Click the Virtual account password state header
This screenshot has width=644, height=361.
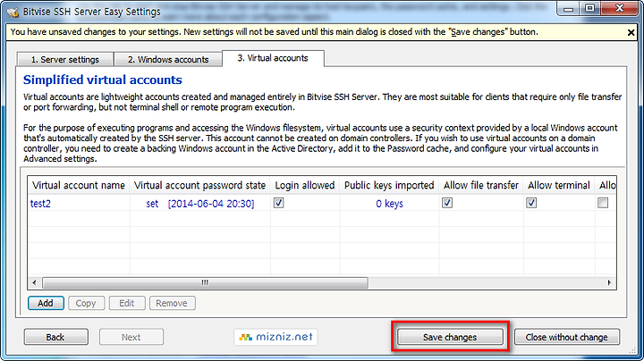click(x=199, y=186)
